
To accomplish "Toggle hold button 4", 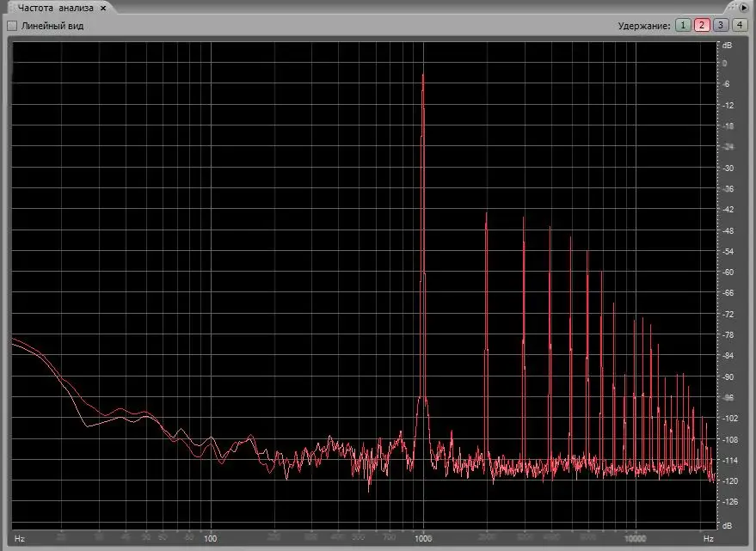I will tap(739, 25).
